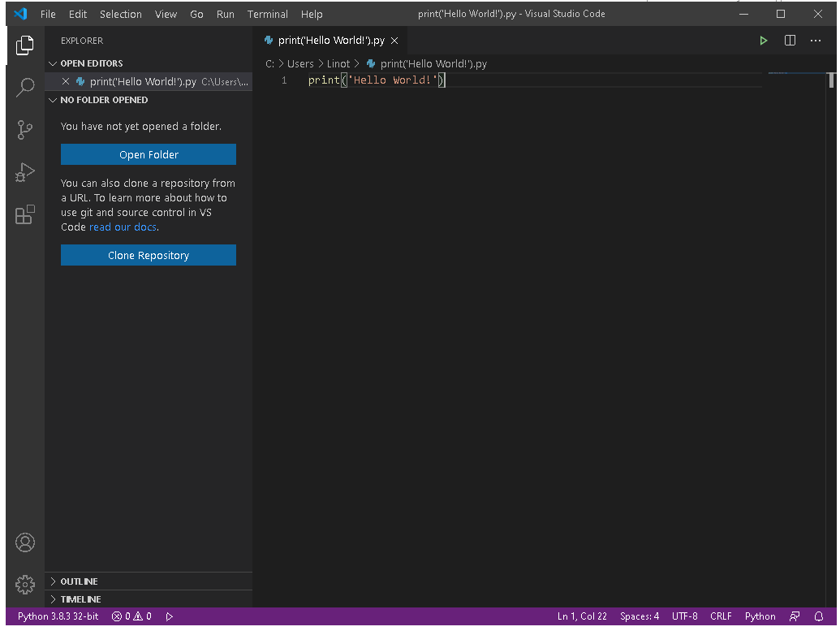Image resolution: width=840 pixels, height=631 pixels.
Task: Follow the 'read our docs' link
Action: point(123,227)
